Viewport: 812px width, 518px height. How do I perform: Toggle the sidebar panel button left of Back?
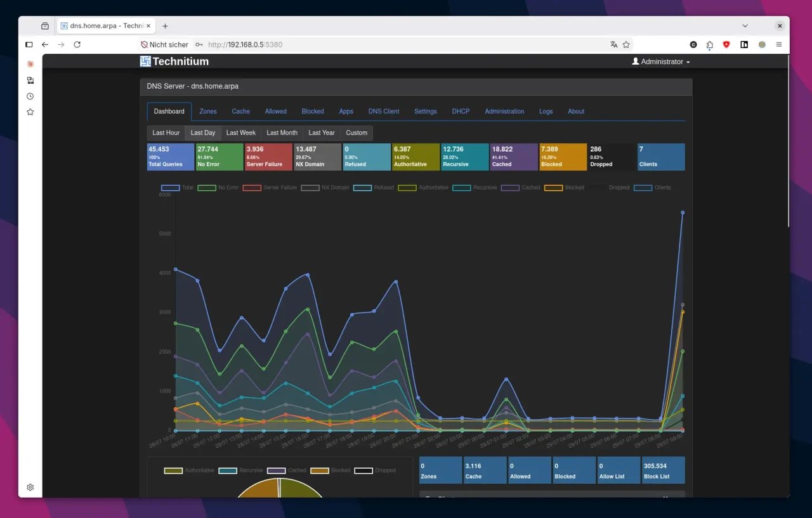pos(29,44)
